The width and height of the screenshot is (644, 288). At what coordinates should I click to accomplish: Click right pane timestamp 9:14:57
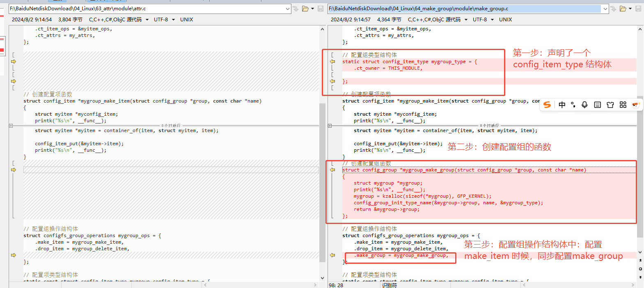click(x=351, y=20)
